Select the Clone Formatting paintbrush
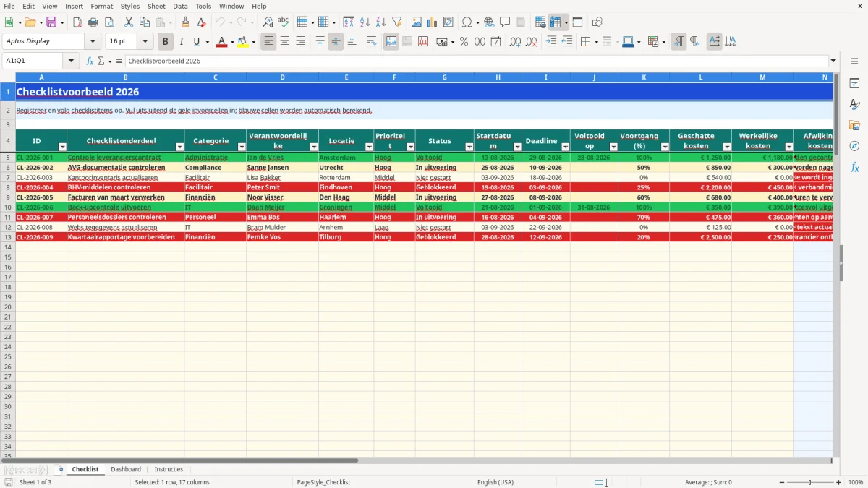868x488 pixels. tap(185, 22)
